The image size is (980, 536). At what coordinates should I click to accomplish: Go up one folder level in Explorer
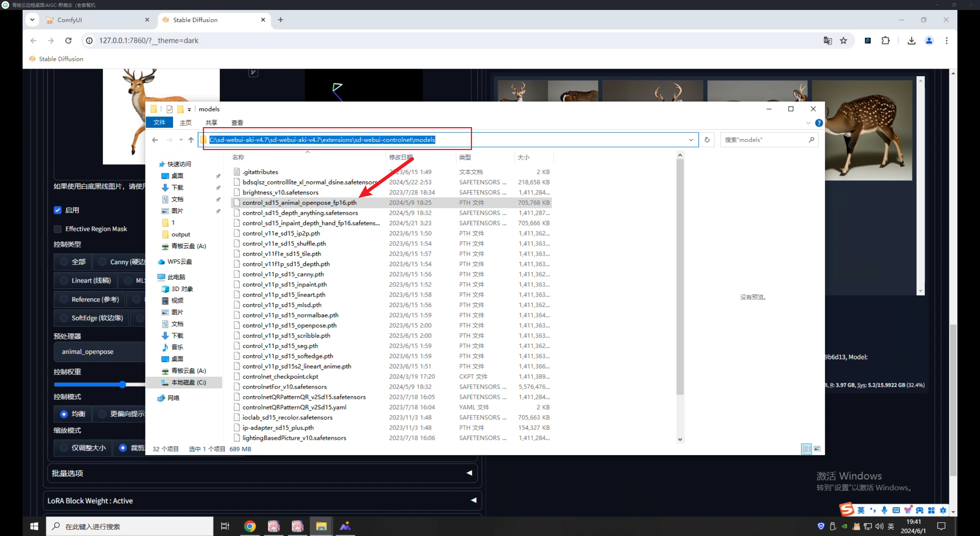pyautogui.click(x=191, y=140)
